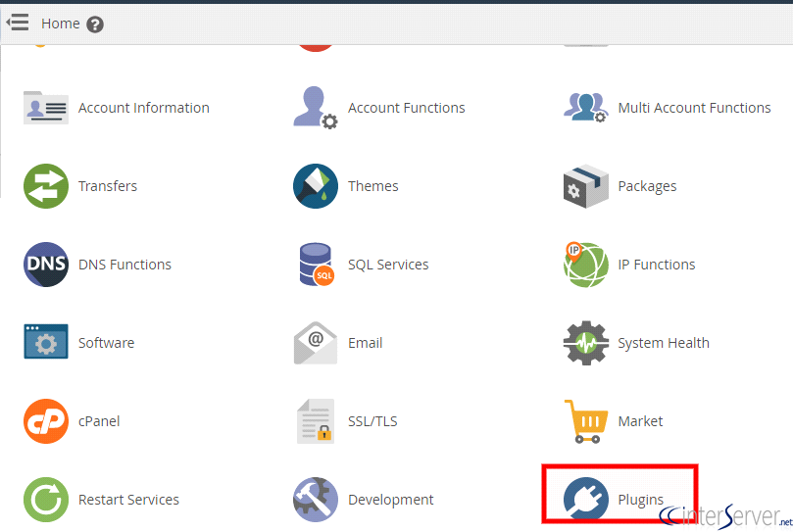Click the Packages text link
This screenshot has width=793, height=532.
point(647,186)
